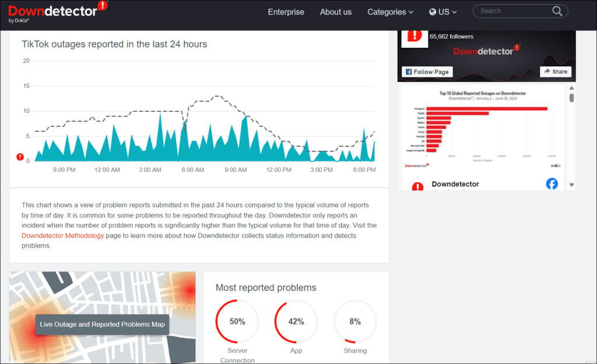The width and height of the screenshot is (597, 364).
Task: Click the 42% App problem gauge
Action: (x=296, y=321)
